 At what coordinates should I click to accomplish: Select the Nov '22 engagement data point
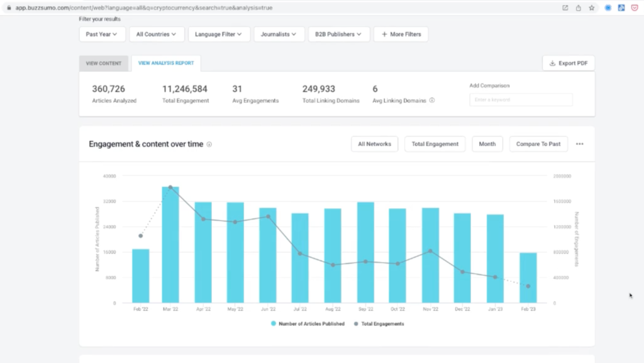tap(430, 251)
